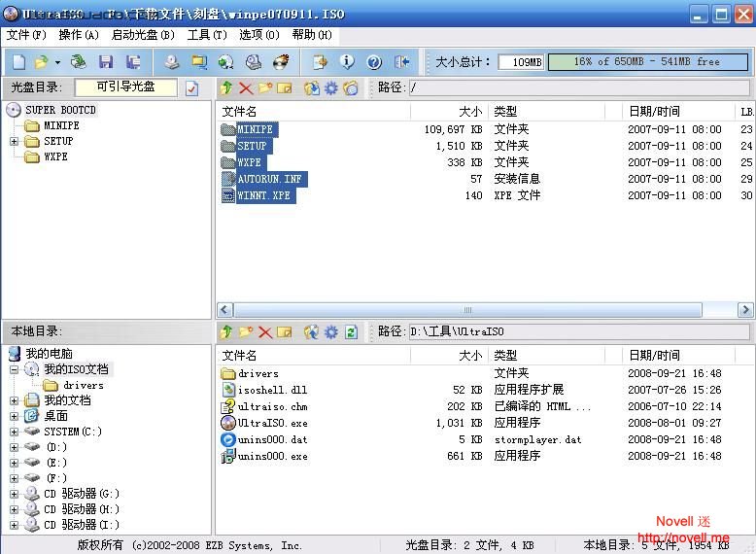This screenshot has height=554, width=756.
Task: Click Rename icon in disc pane toolbar
Action: [x=285, y=87]
